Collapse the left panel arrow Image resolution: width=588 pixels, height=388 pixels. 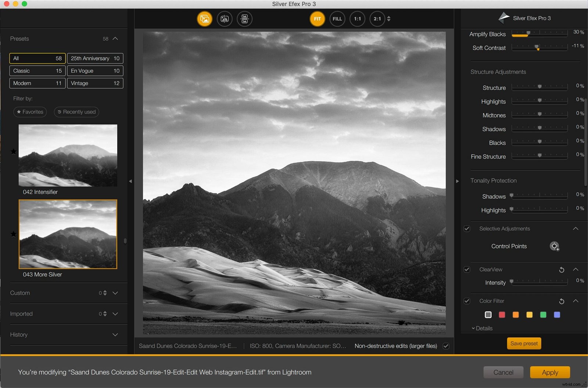pyautogui.click(x=130, y=181)
